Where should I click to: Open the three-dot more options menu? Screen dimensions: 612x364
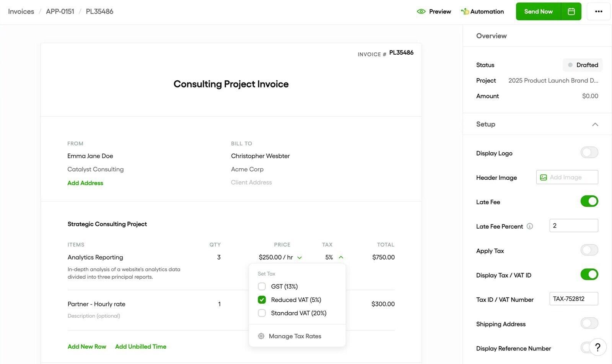tap(599, 11)
